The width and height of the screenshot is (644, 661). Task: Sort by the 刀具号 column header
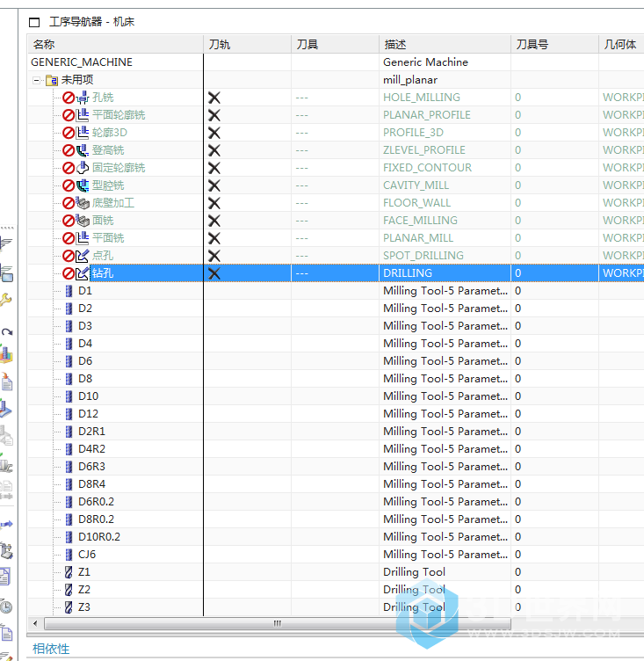click(x=554, y=44)
